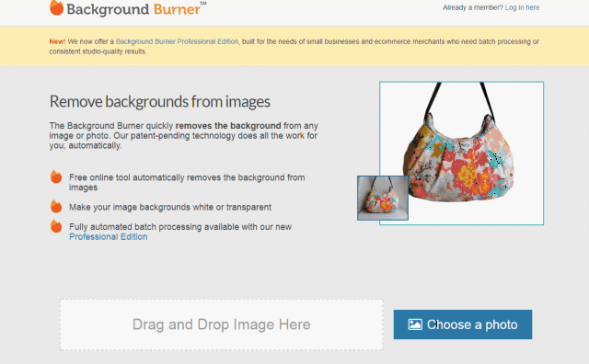This screenshot has width=589, height=364.
Task: Click the large handbag result image
Action: click(x=461, y=154)
